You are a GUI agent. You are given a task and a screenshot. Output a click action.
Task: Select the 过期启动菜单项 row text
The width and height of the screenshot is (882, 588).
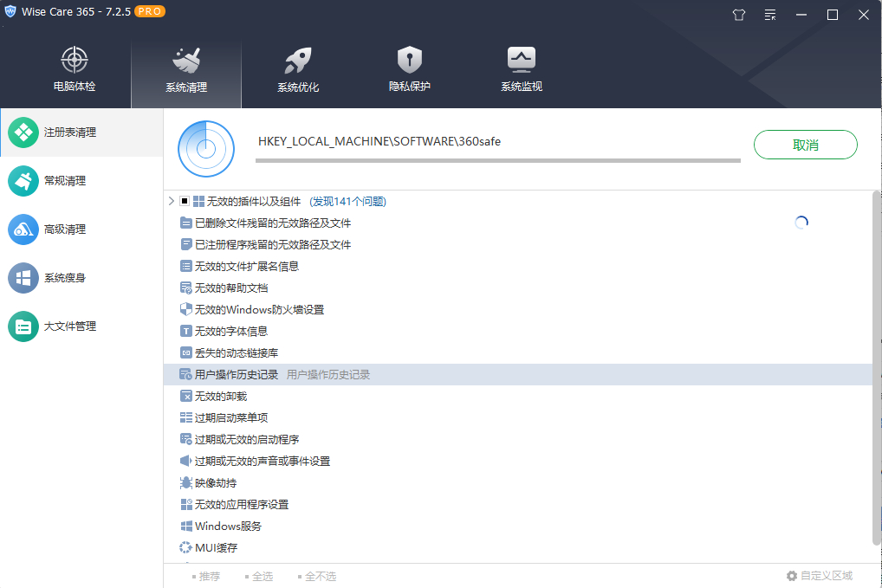(x=231, y=417)
